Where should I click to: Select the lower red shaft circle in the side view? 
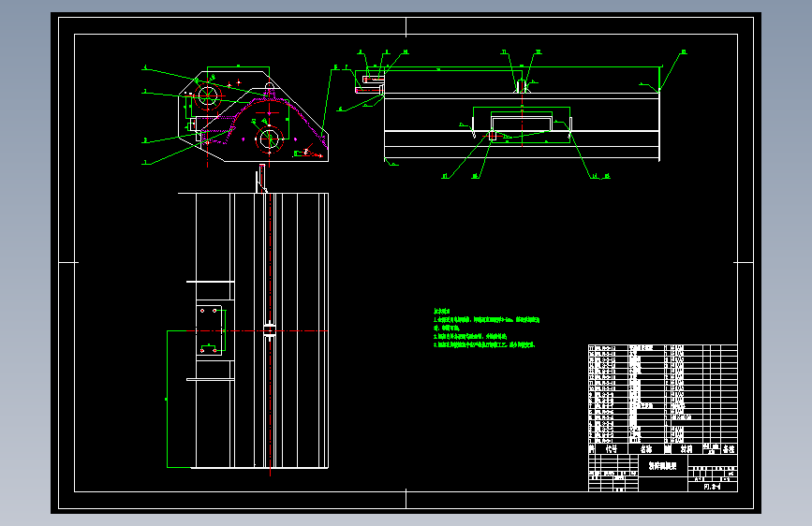(x=270, y=139)
